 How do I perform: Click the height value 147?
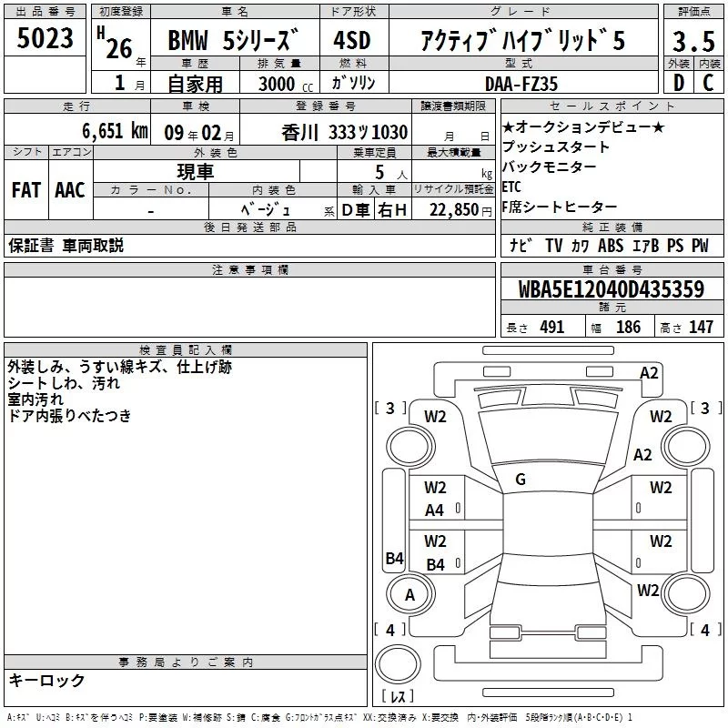pos(701,328)
